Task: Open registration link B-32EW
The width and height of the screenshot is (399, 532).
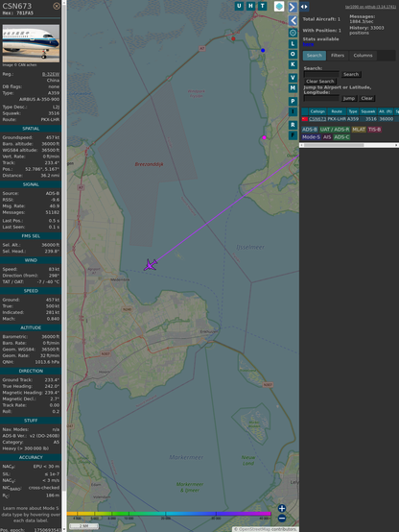Action: 51,74
